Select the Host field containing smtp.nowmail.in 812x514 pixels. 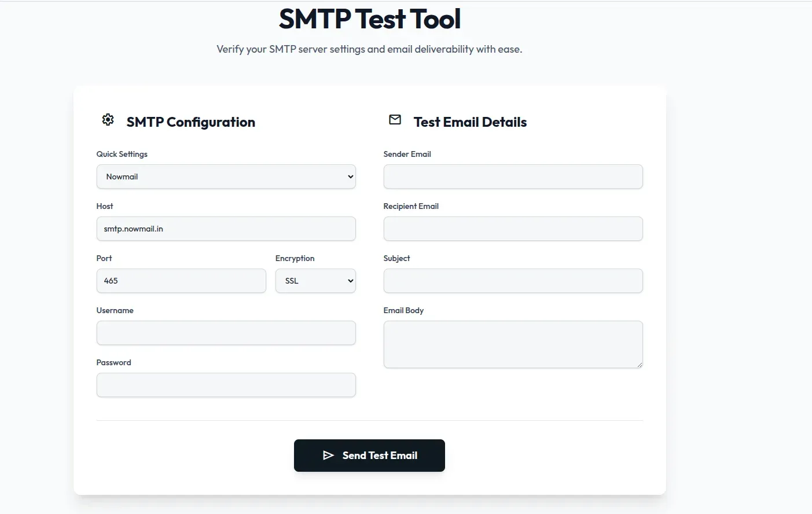tap(226, 229)
